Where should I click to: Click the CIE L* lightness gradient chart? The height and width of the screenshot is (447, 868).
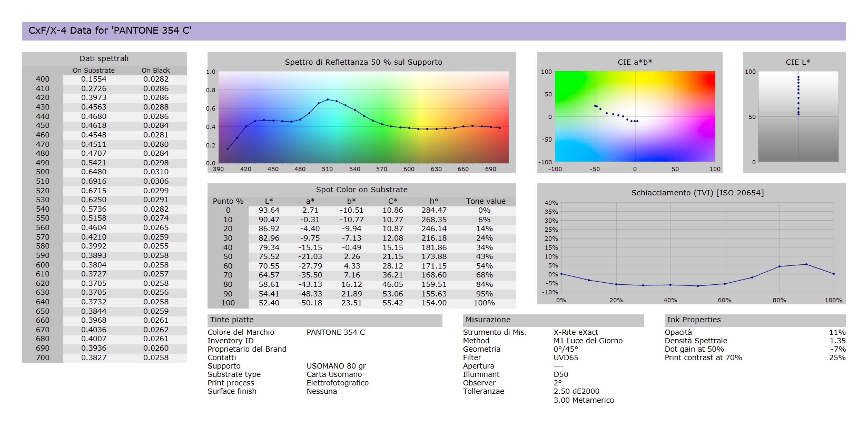coord(798,117)
